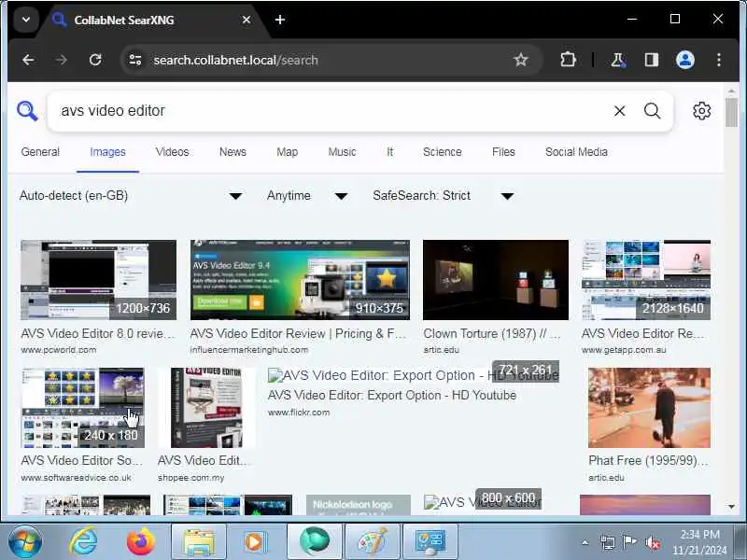The height and width of the screenshot is (560, 747).
Task: Toggle the browser side panel
Action: (651, 60)
